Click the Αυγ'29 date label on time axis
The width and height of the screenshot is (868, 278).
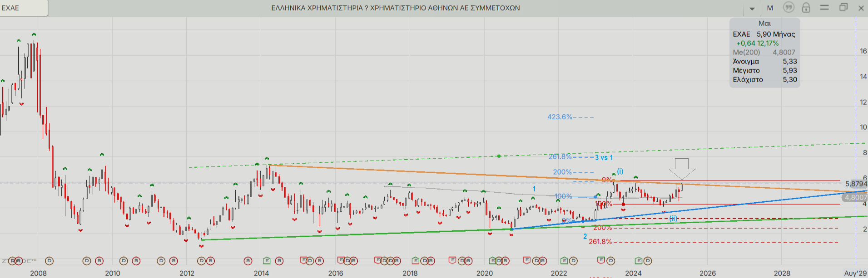855,273
